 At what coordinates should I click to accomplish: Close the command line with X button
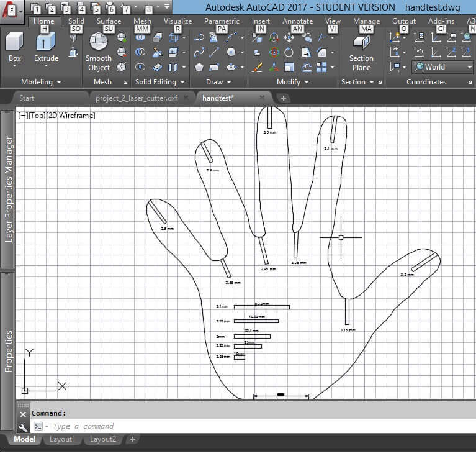(23, 414)
